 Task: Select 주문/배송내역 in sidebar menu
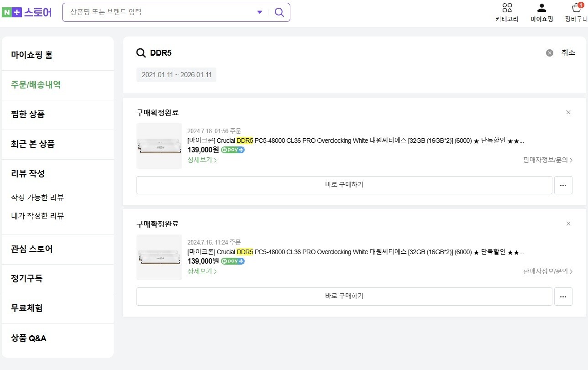point(36,85)
